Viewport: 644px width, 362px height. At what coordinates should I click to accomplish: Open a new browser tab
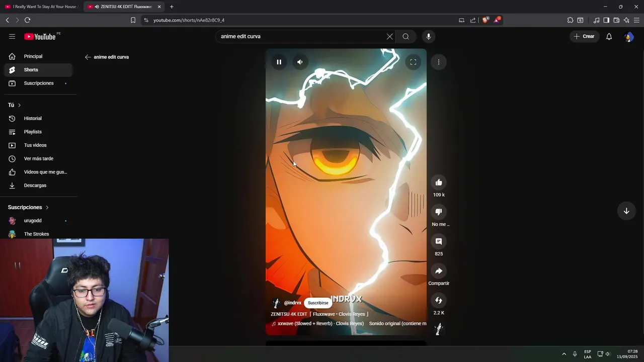pyautogui.click(x=172, y=7)
